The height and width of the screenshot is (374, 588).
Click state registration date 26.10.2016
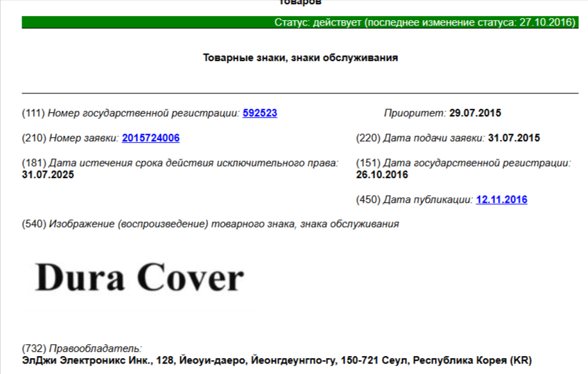click(x=382, y=175)
